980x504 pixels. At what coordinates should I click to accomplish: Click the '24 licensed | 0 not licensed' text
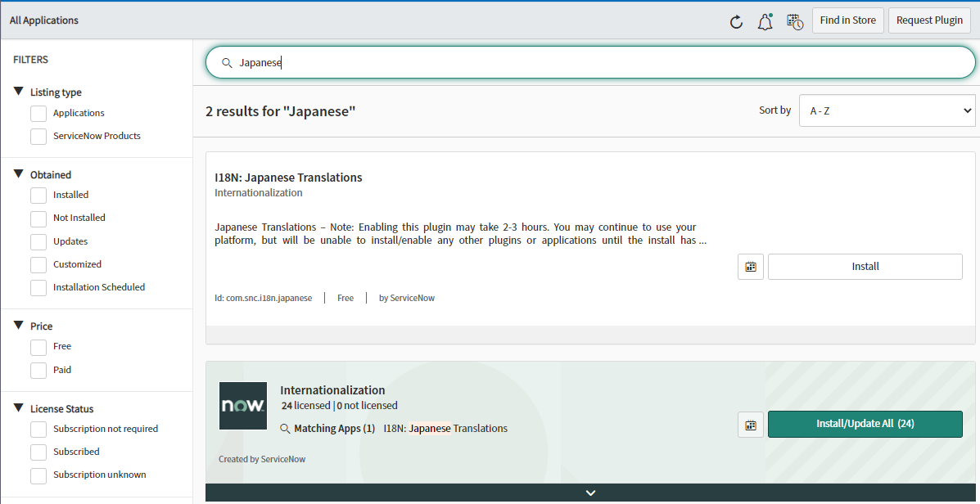coord(339,406)
